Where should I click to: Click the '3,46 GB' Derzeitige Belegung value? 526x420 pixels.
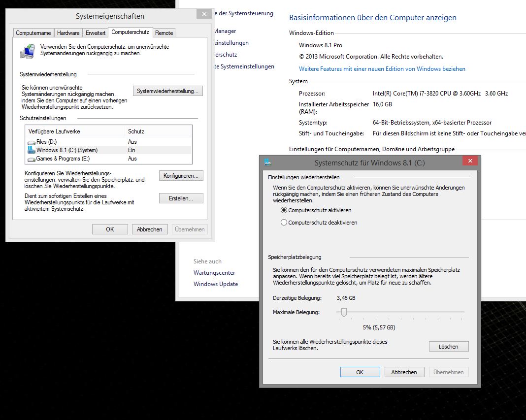[x=346, y=298]
